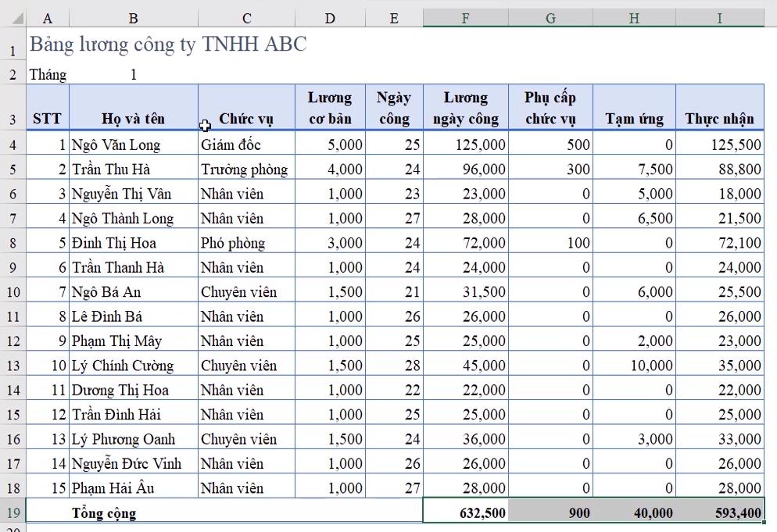This screenshot has height=532, width=777.
Task: Select row 19 header
Action: pyautogui.click(x=13, y=512)
